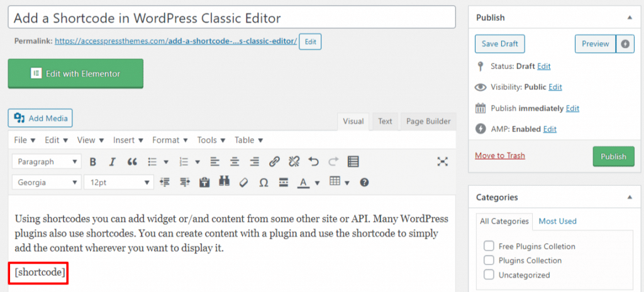Insert horizontal line
This screenshot has height=292, width=644.
(x=284, y=182)
